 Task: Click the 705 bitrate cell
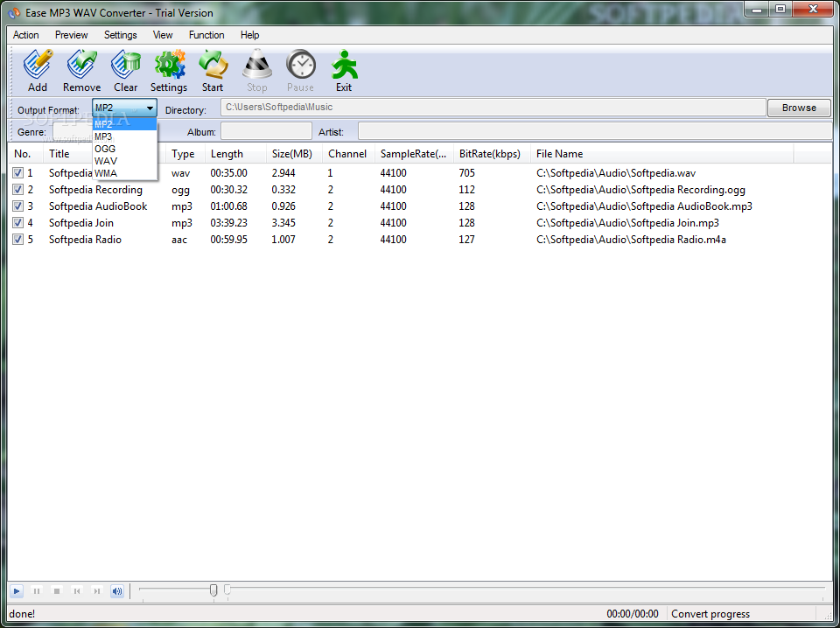[x=466, y=173]
